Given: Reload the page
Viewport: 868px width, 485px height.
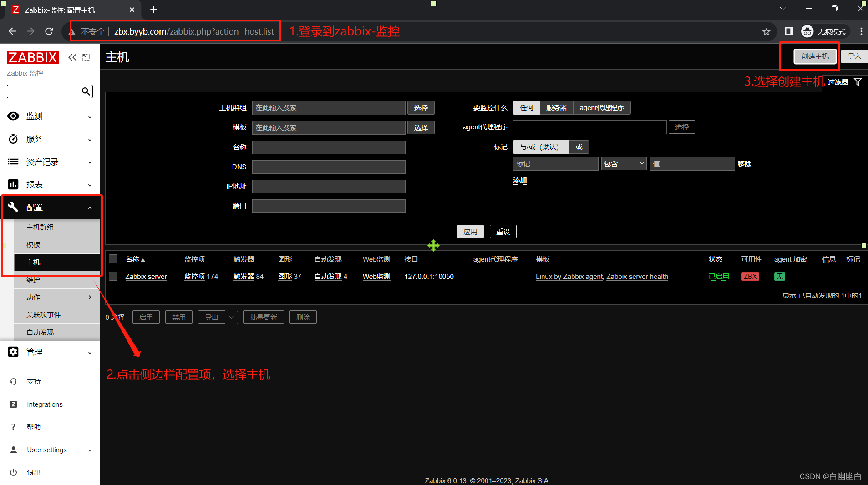Looking at the screenshot, I should tap(49, 31).
